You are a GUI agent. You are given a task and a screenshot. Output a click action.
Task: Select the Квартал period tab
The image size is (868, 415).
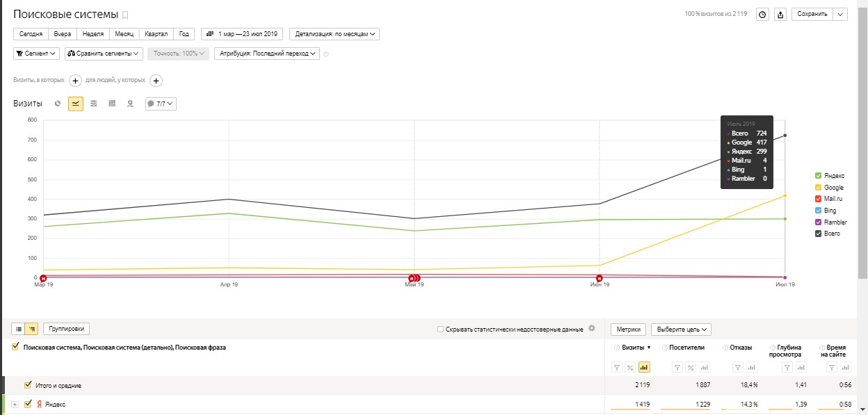tap(156, 33)
